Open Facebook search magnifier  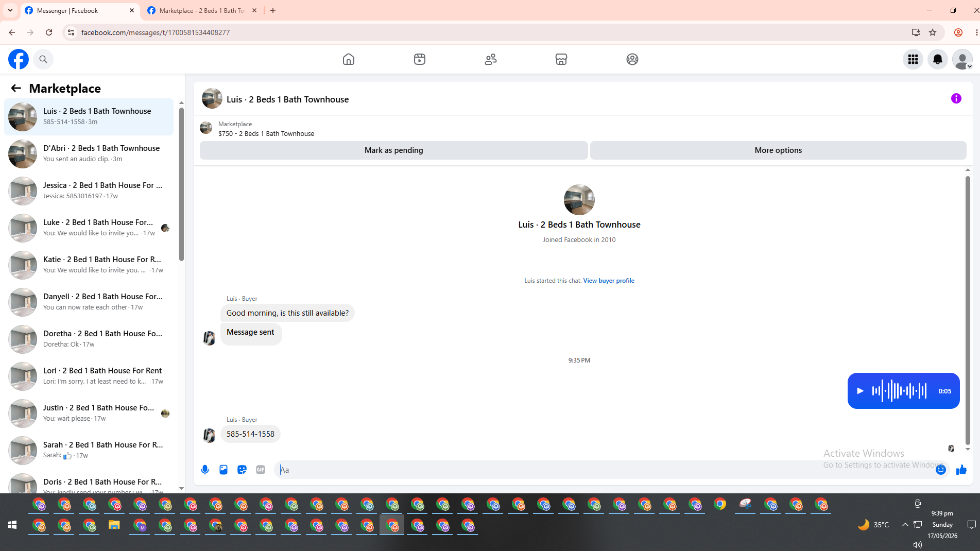43,59
